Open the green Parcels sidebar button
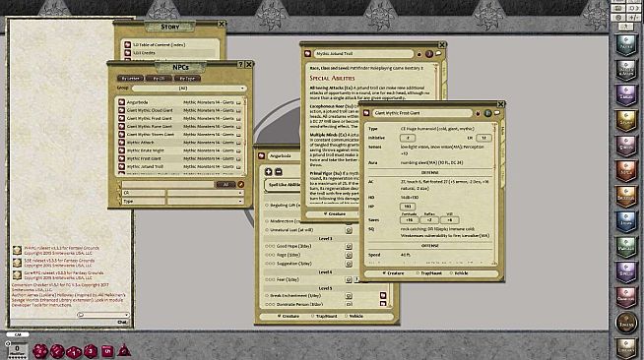Viewport: 644px width, 360px height. (x=626, y=247)
